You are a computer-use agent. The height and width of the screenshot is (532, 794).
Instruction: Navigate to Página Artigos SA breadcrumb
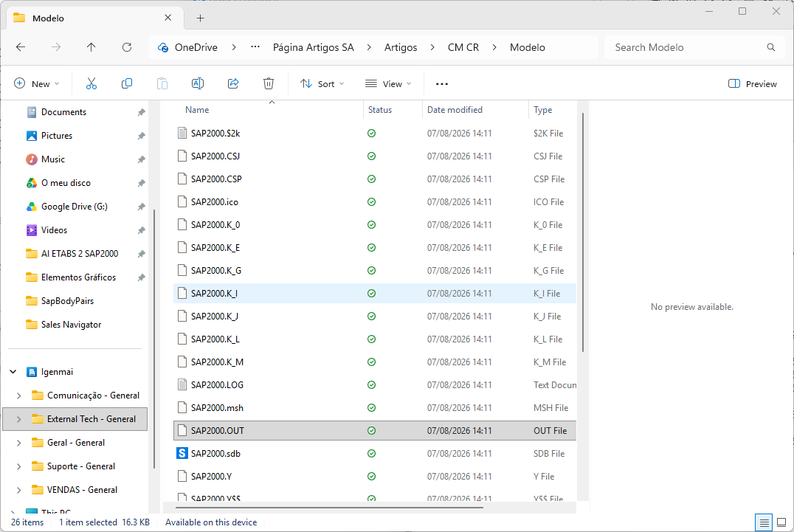pos(313,47)
